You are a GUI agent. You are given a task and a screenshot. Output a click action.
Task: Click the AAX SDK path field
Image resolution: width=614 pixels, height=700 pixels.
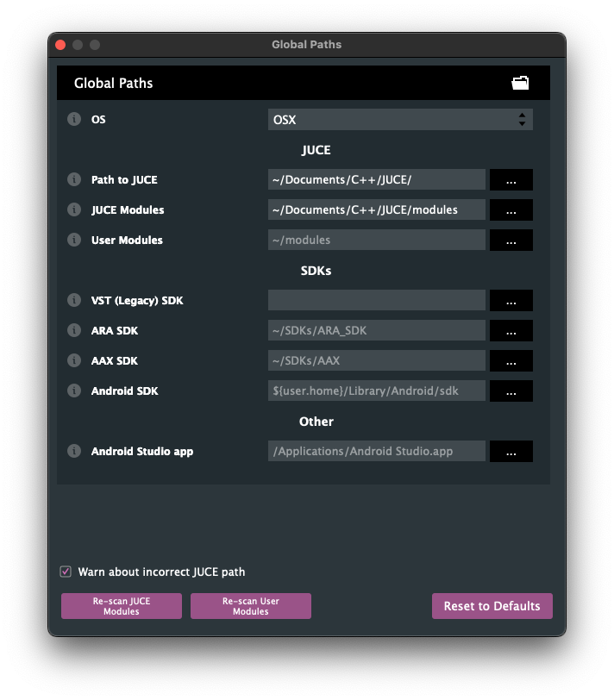pyautogui.click(x=377, y=360)
